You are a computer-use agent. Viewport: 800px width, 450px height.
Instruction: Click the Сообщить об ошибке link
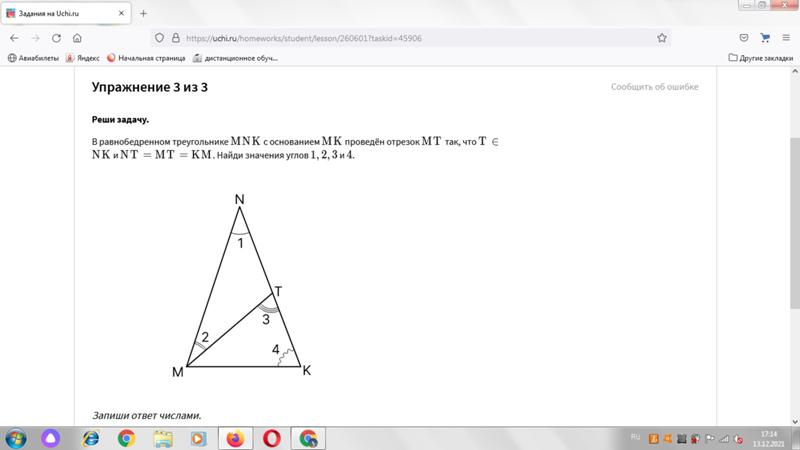654,87
